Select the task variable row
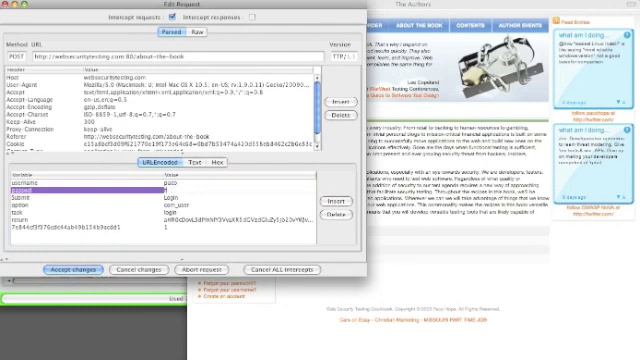 [x=163, y=212]
